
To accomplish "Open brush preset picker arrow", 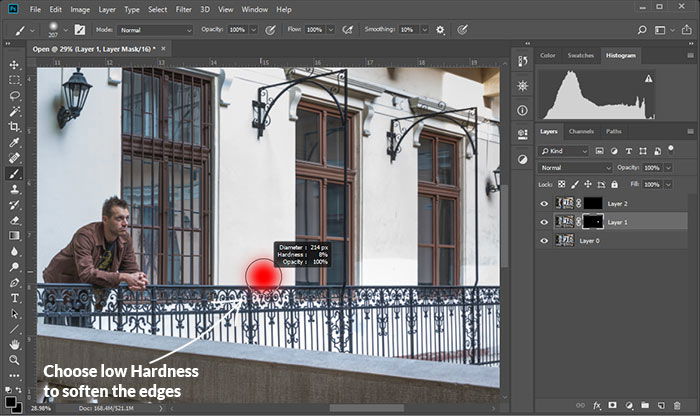I will click(x=66, y=30).
